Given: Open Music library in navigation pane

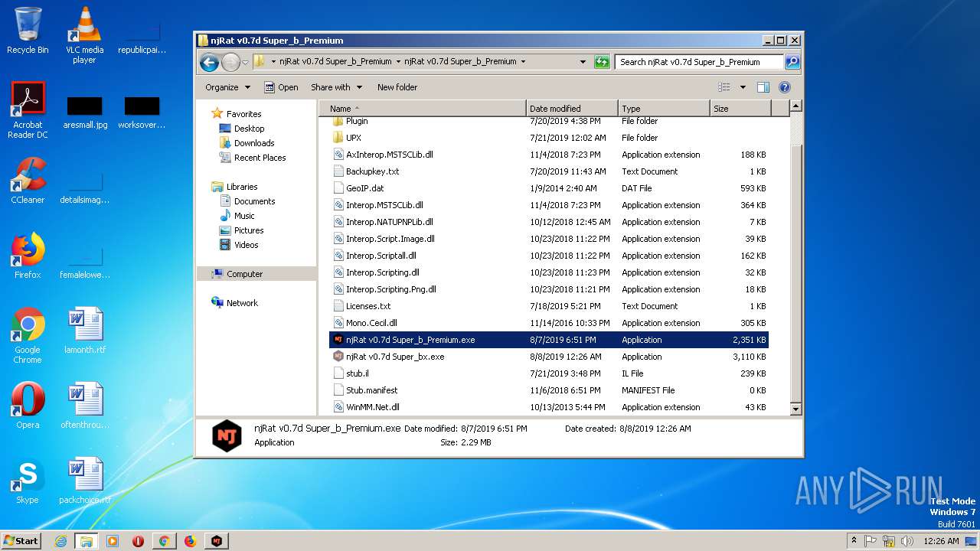Looking at the screenshot, I should pos(237,216).
